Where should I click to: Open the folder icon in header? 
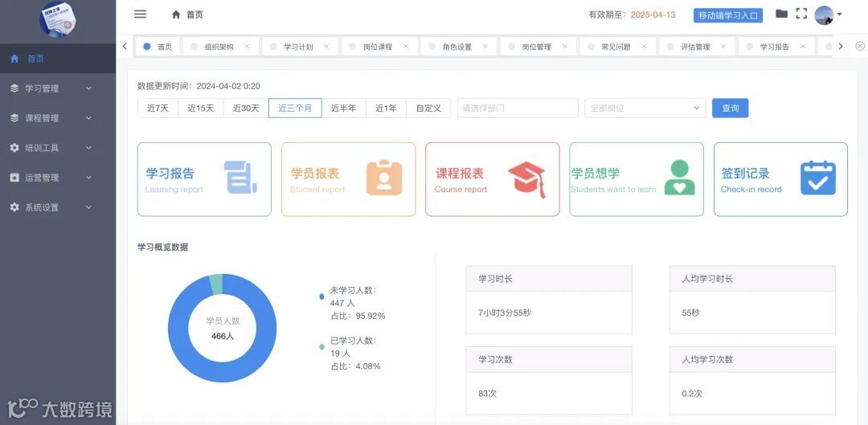pyautogui.click(x=782, y=14)
